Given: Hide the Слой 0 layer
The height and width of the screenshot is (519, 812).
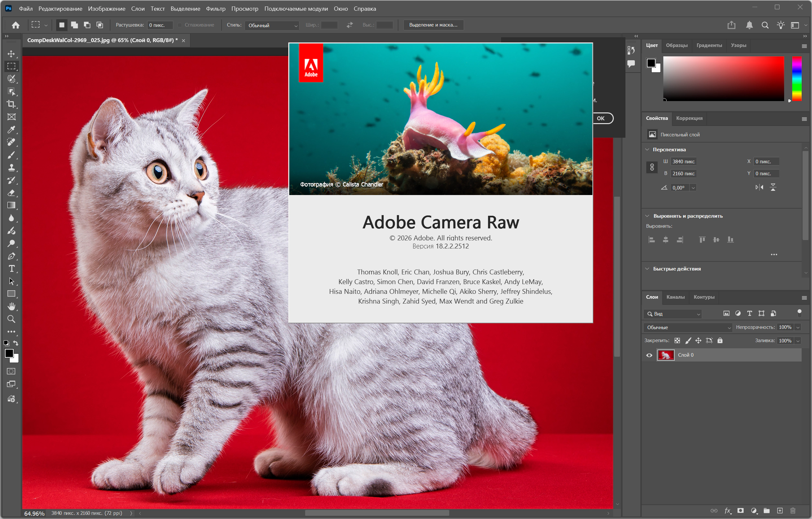Looking at the screenshot, I should coord(649,355).
